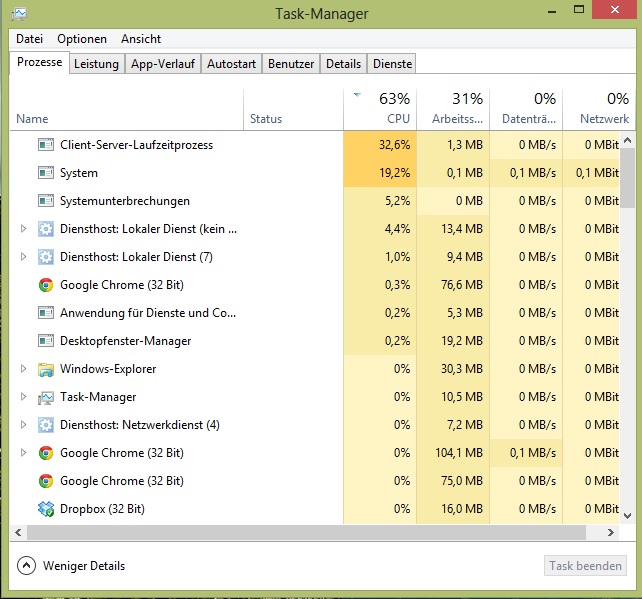Switch to the Dienste tab

click(392, 64)
